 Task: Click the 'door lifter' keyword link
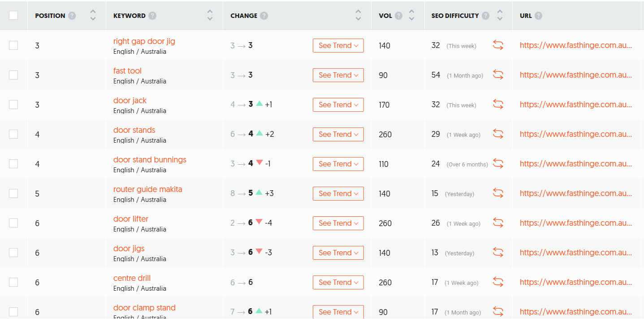point(130,219)
